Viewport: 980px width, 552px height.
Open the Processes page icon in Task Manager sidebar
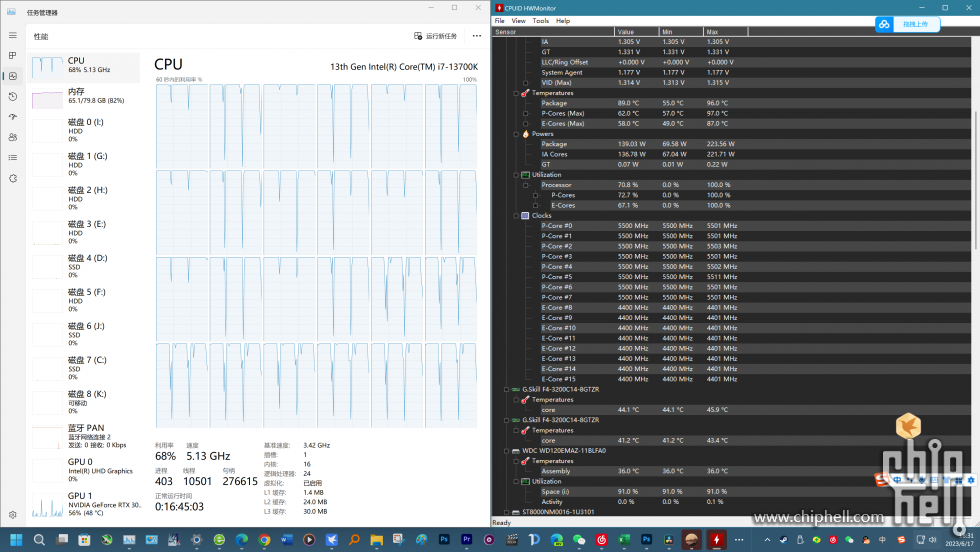pos(12,56)
